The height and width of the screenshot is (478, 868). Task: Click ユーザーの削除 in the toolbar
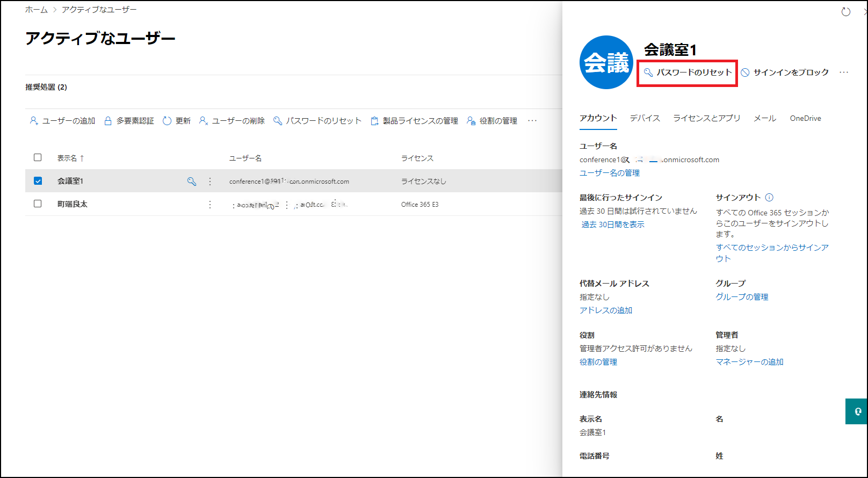pyautogui.click(x=232, y=121)
